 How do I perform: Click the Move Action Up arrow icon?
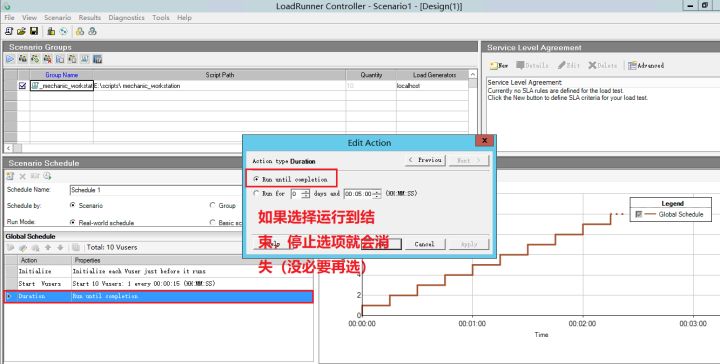tap(48, 247)
